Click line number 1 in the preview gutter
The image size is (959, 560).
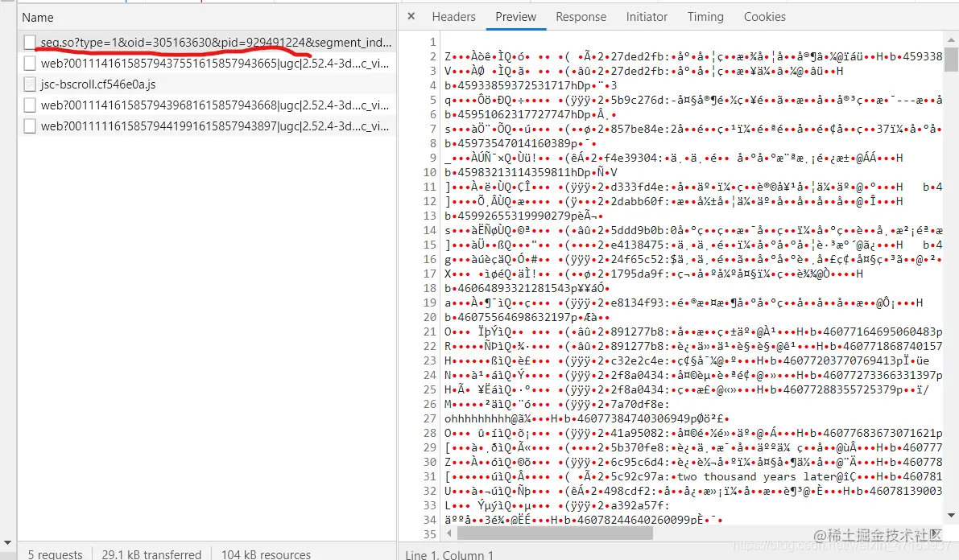[433, 42]
